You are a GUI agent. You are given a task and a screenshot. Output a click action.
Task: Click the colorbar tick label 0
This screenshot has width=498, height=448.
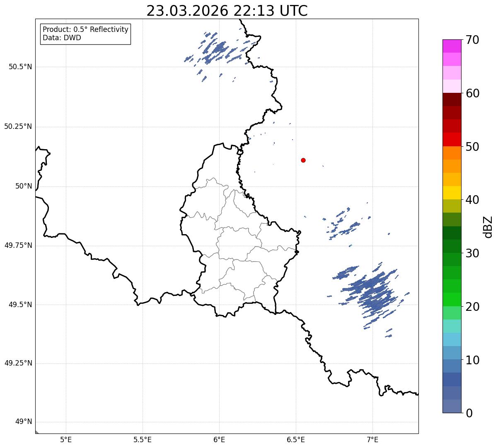point(469,413)
